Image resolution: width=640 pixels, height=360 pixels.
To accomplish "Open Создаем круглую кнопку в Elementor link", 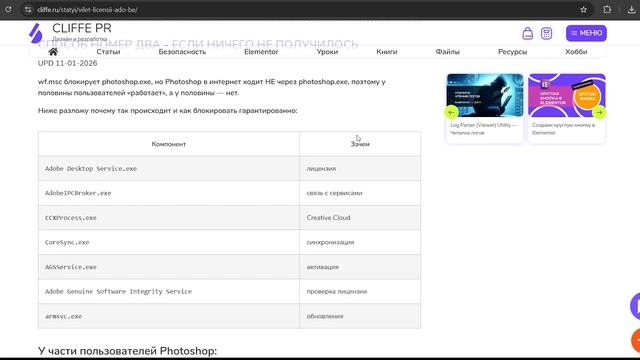I will (563, 129).
